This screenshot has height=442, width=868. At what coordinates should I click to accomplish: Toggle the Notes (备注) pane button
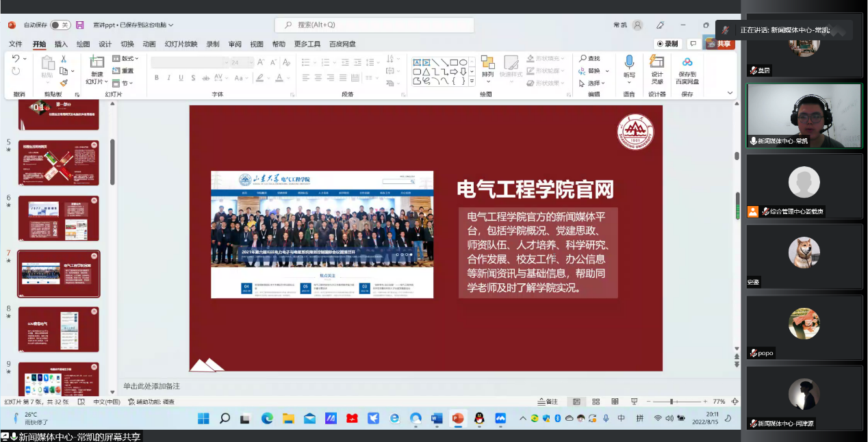pyautogui.click(x=548, y=402)
